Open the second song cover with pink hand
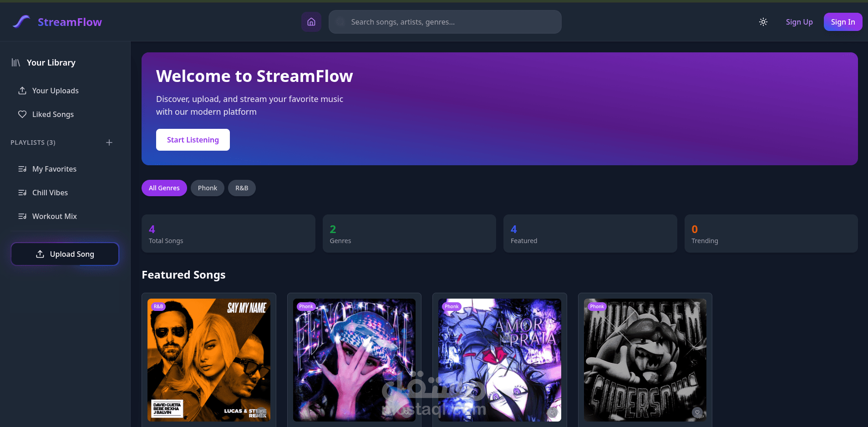Image resolution: width=868 pixels, height=427 pixels. 355,360
